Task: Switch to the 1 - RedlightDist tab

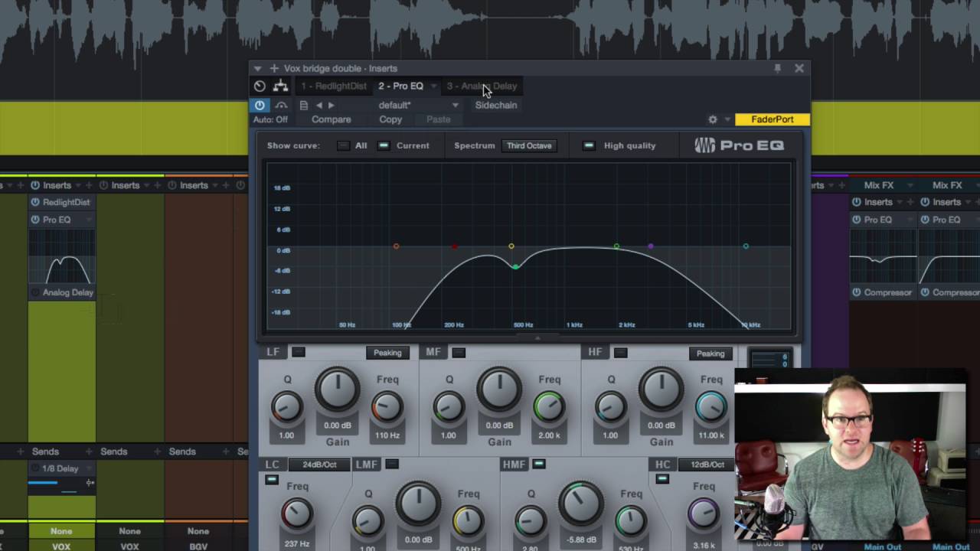Action: pyautogui.click(x=334, y=86)
